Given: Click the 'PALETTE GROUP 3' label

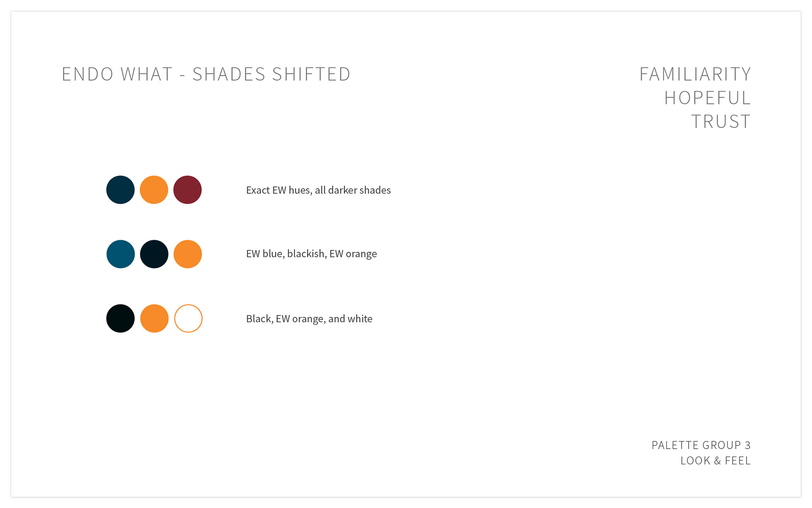Looking at the screenshot, I should pyautogui.click(x=701, y=445).
